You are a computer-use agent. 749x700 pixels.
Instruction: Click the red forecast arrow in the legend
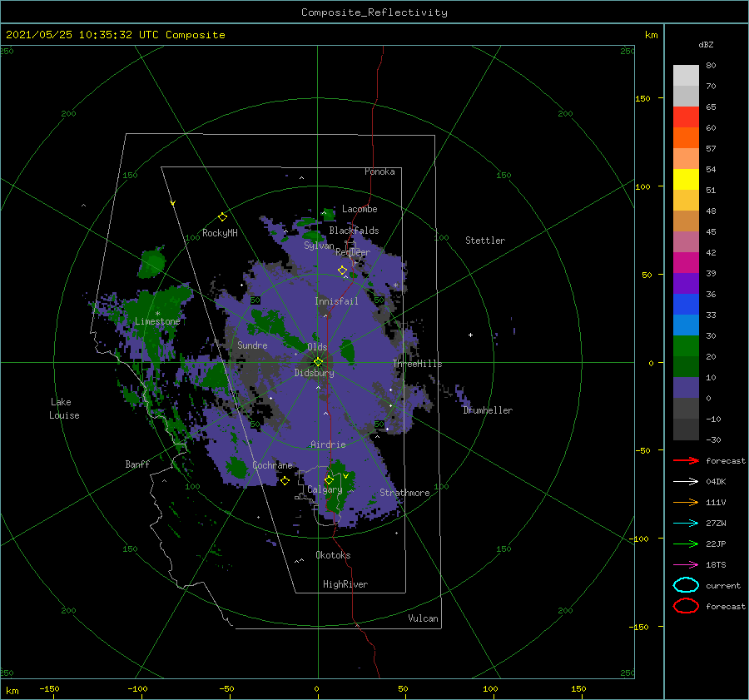[x=686, y=460]
